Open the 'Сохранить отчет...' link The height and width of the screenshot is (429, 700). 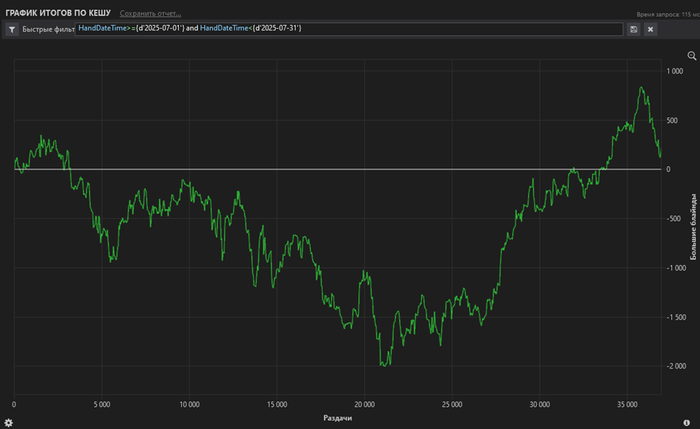click(x=150, y=13)
